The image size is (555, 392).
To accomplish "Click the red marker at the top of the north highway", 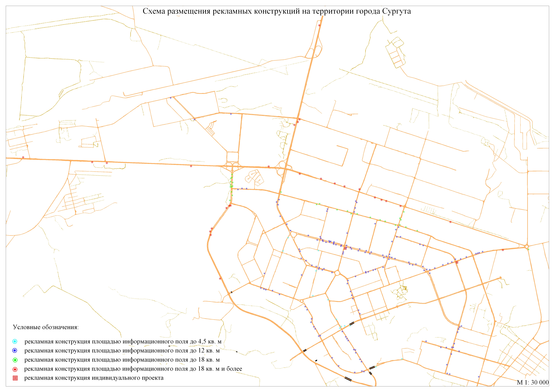I will (x=319, y=25).
